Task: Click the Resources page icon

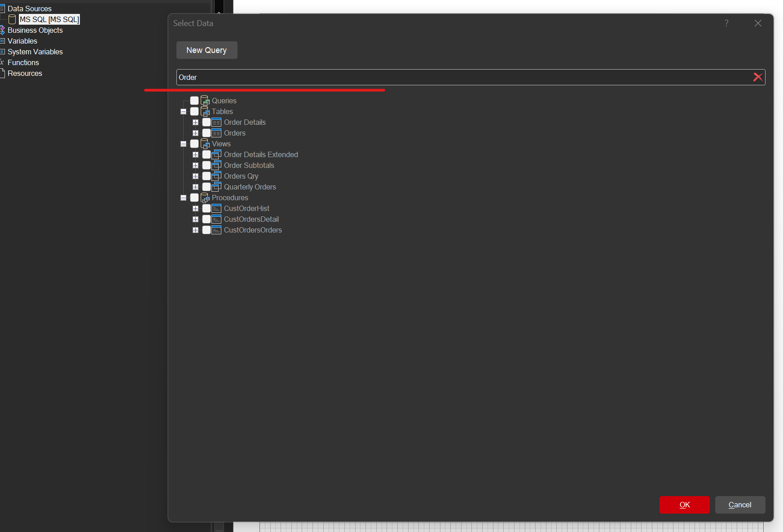Action: [x=2, y=73]
